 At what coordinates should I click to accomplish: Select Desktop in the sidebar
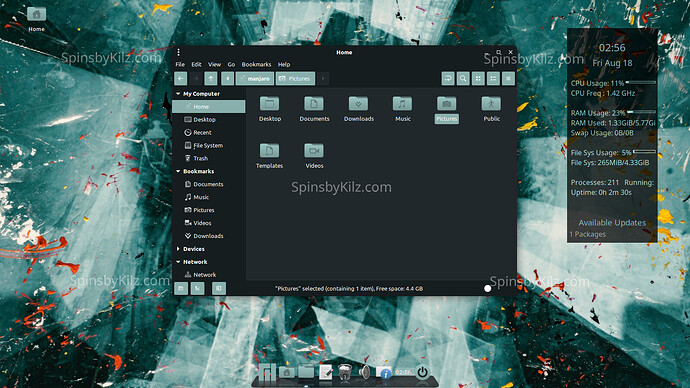[x=209, y=120]
